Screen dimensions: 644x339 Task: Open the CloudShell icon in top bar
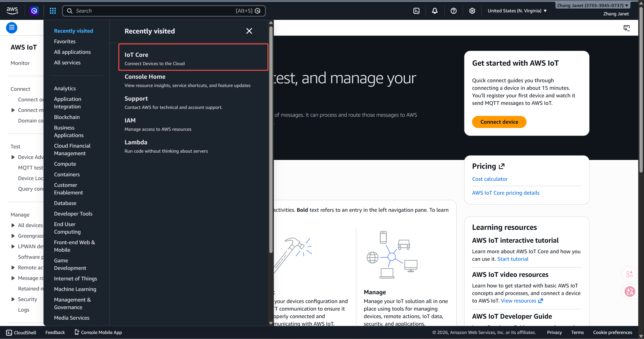point(416,11)
